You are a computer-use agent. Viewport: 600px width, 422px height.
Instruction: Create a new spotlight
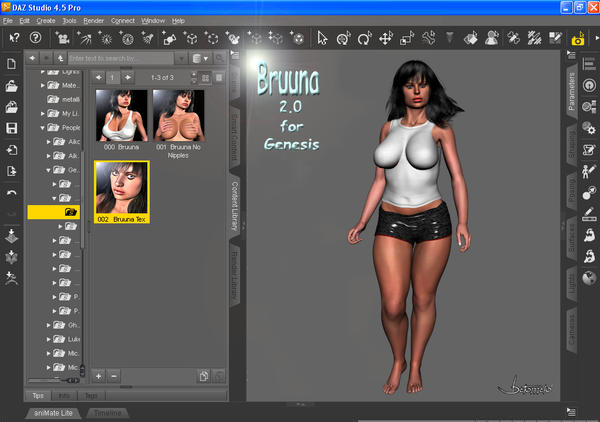pos(147,38)
